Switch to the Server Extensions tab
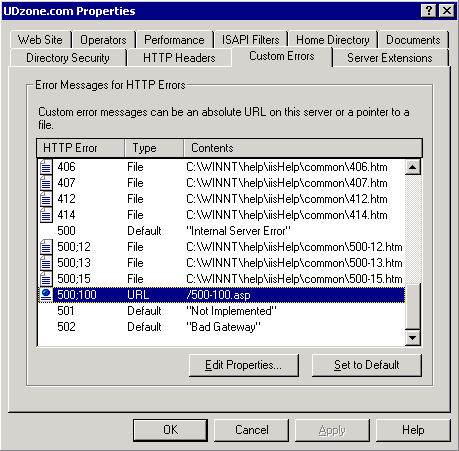Viewport: 459px width, 451px height. click(390, 58)
